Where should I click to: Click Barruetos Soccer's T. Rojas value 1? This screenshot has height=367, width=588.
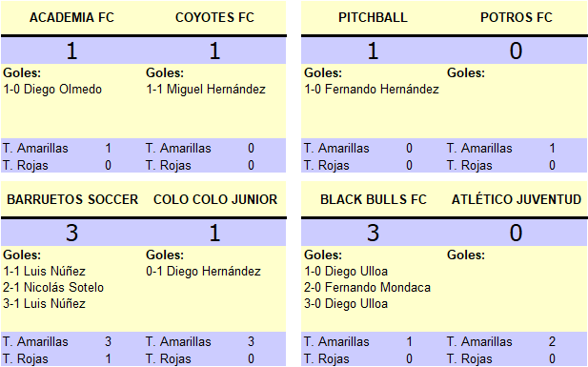click(x=109, y=358)
